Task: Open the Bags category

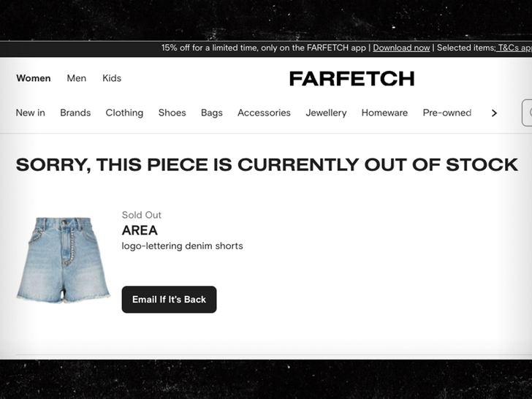Action: point(212,113)
